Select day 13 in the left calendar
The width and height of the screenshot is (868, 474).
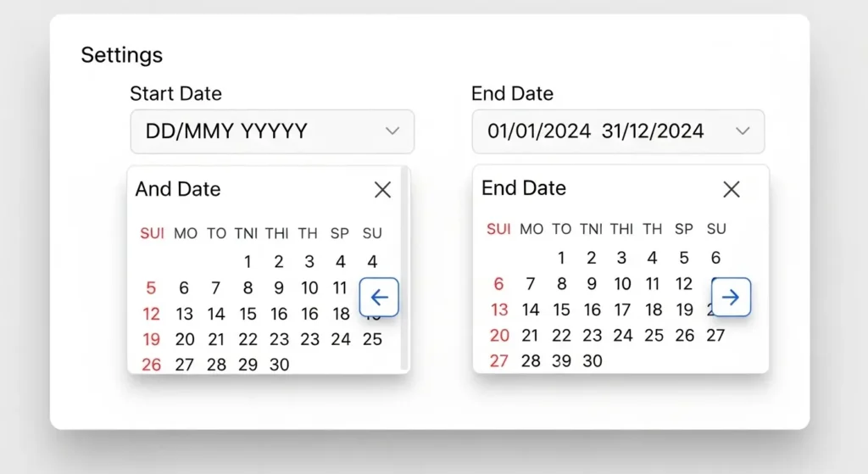pyautogui.click(x=184, y=314)
